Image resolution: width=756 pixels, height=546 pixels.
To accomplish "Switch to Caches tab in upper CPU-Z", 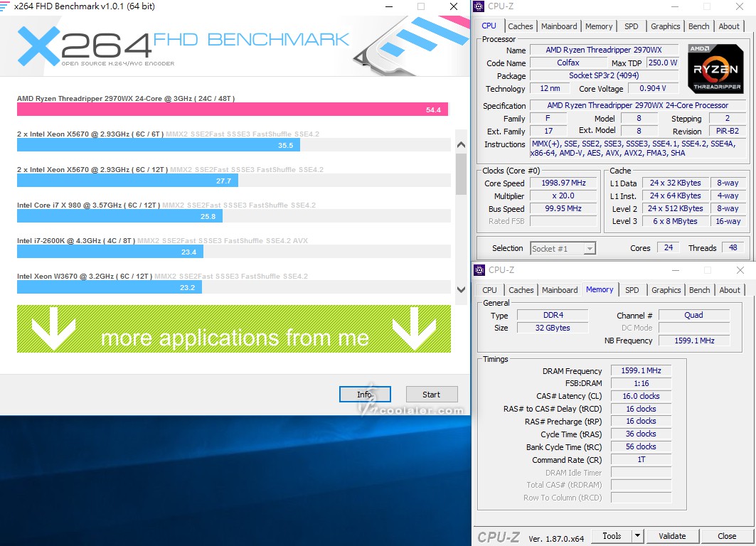I will 521,26.
